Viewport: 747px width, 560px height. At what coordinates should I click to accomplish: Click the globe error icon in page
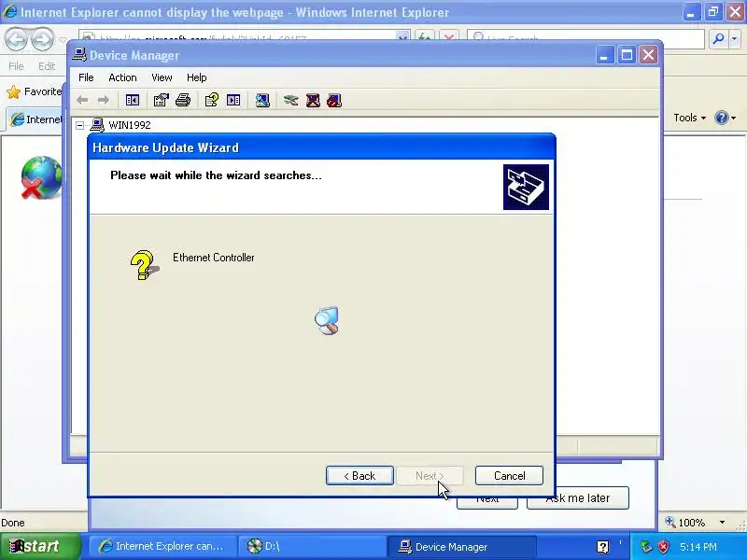[41, 177]
